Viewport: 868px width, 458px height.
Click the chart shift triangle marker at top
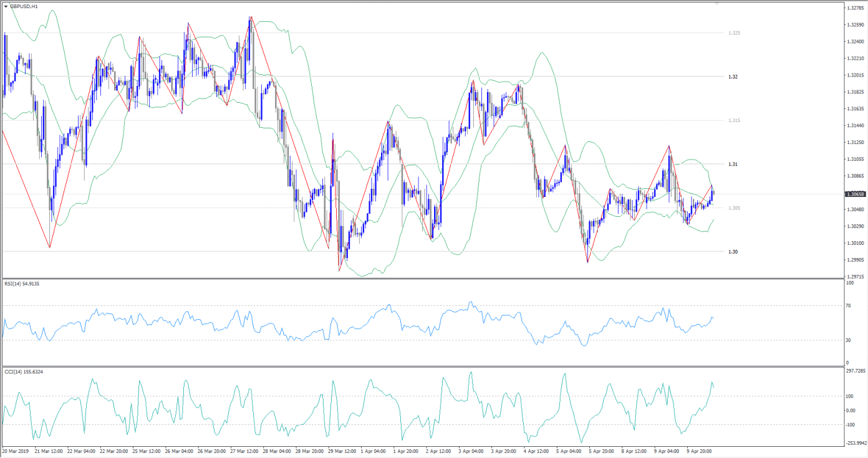point(717,4)
